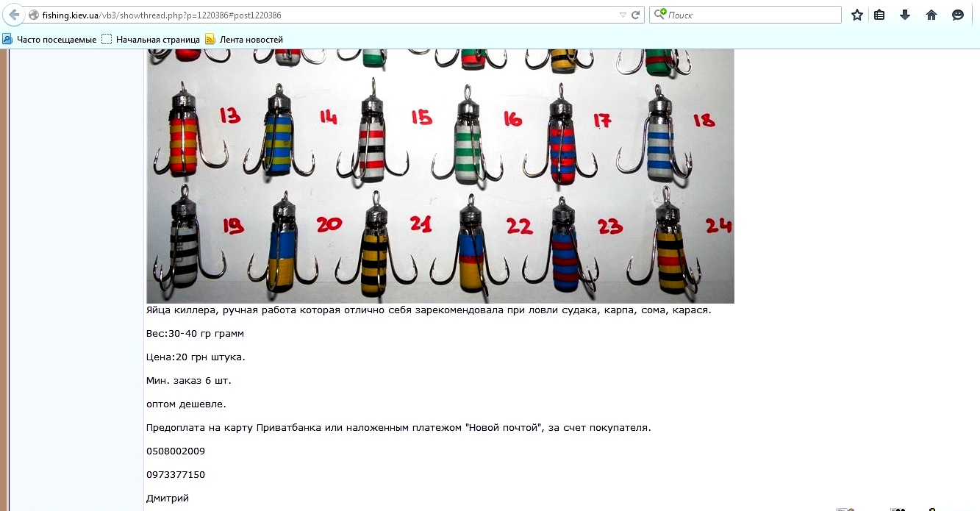Click the fishing lures photo
The width and height of the screenshot is (980, 511).
[440, 176]
